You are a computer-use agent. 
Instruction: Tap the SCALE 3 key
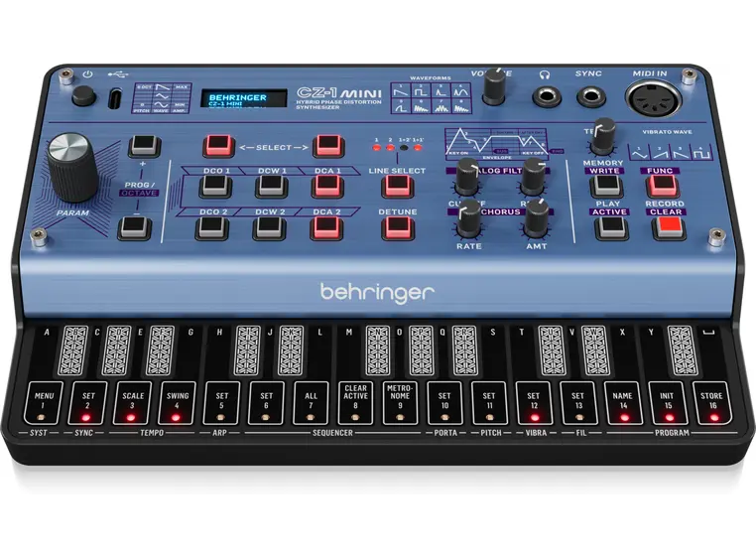pos(133,403)
